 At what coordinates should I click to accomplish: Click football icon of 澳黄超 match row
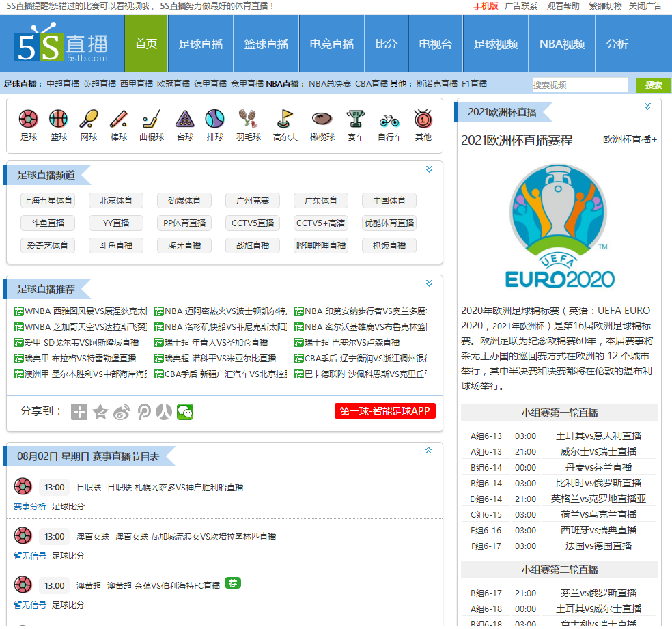pyautogui.click(x=23, y=585)
